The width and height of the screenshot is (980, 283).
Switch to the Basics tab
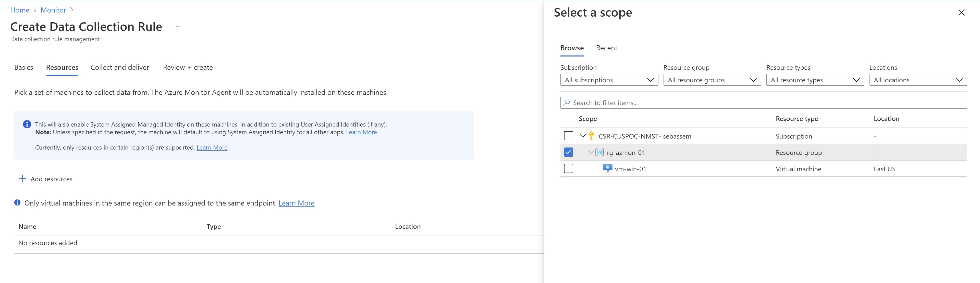23,67
